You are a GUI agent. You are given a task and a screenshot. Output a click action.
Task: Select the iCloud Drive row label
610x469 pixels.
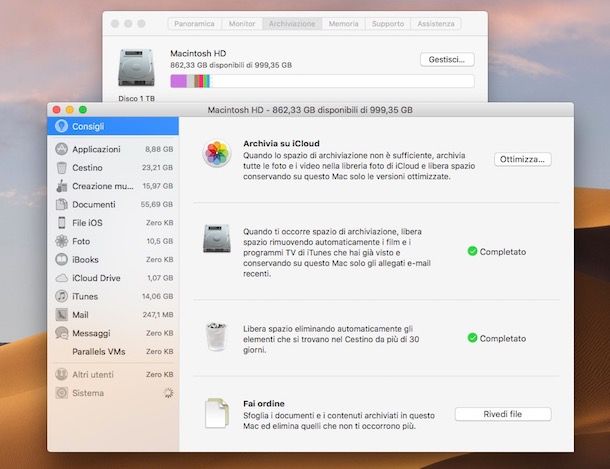point(96,278)
